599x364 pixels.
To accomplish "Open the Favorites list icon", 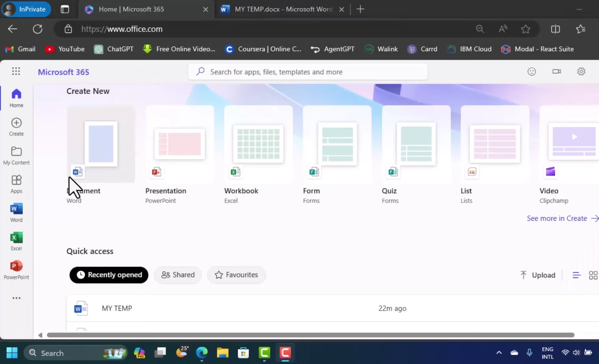I will [x=580, y=29].
